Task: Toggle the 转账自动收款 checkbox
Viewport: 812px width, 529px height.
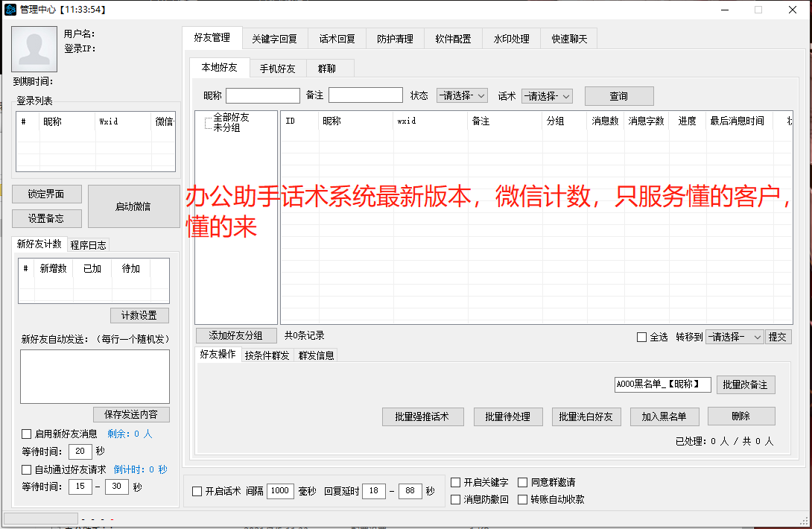Action: 523,499
